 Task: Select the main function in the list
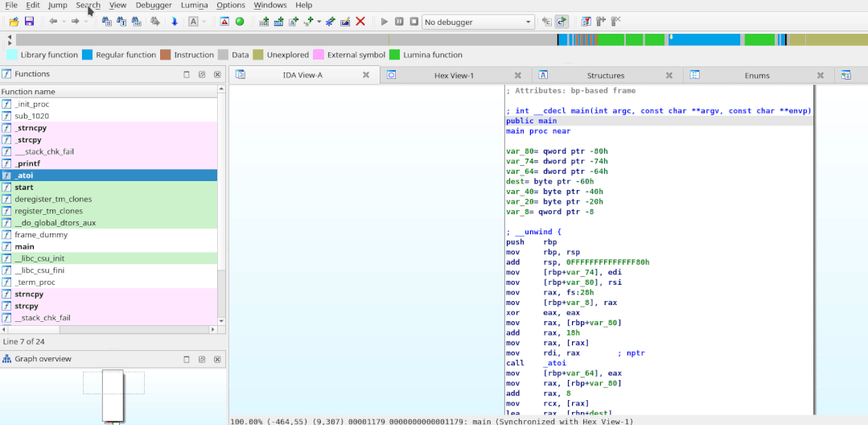click(x=25, y=246)
